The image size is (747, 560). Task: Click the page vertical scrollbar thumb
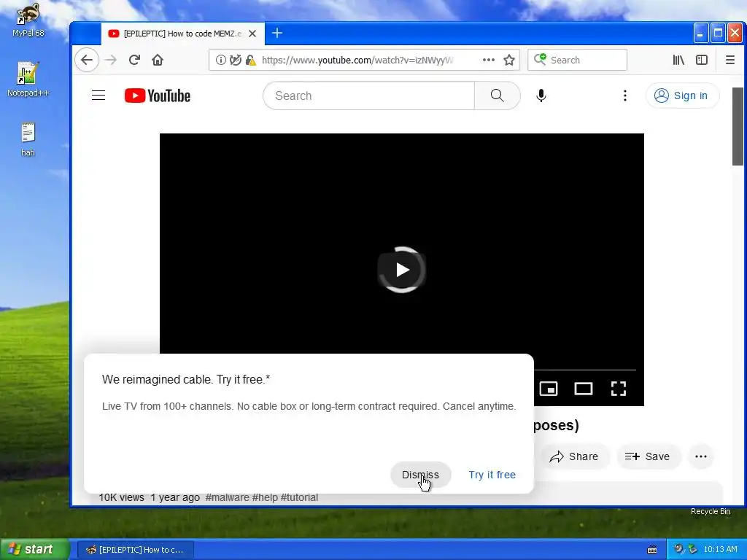[x=738, y=127]
